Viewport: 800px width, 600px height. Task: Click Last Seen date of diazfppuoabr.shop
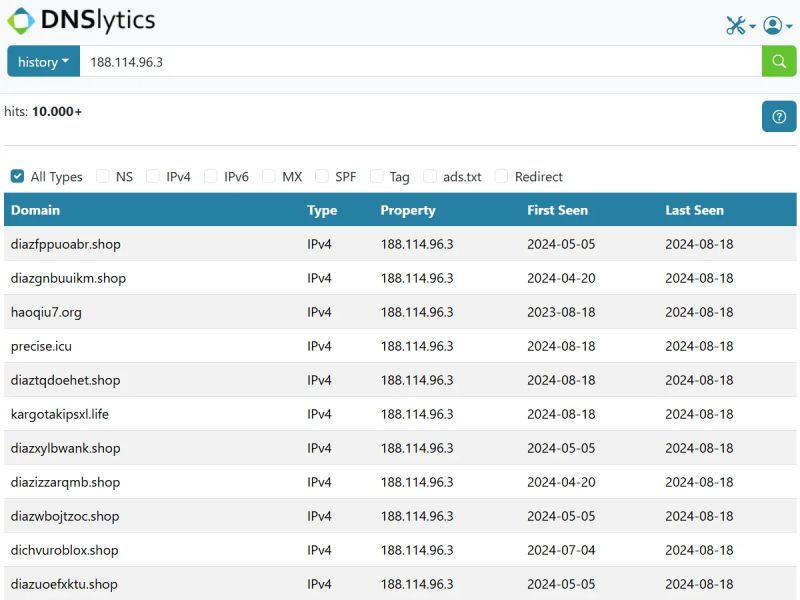(x=699, y=244)
